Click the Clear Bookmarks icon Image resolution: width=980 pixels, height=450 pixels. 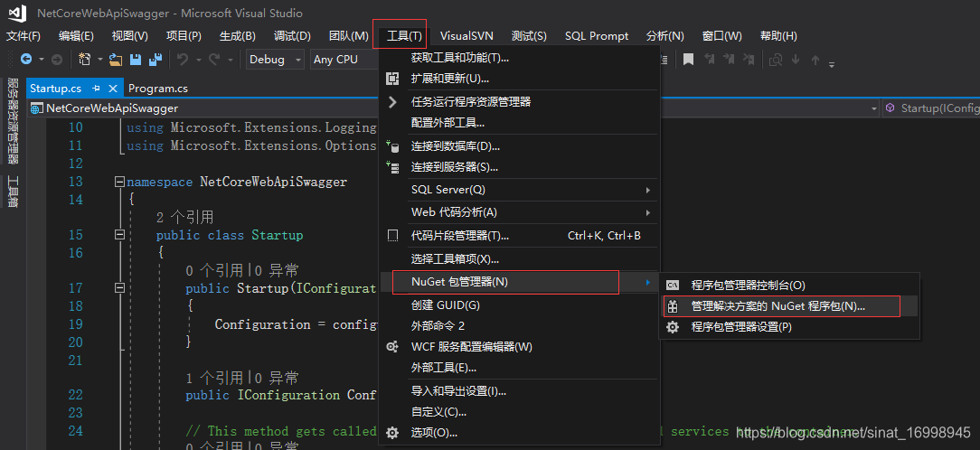coord(749,60)
